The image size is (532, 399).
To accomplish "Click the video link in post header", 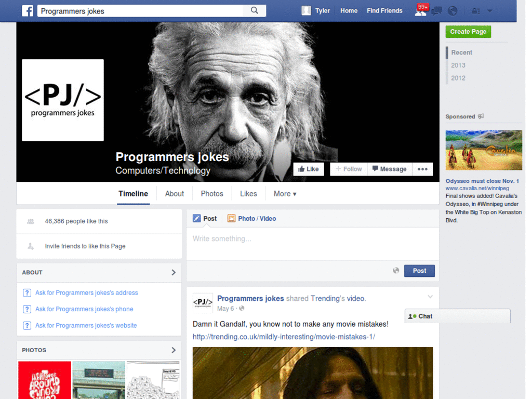I will coord(355,299).
